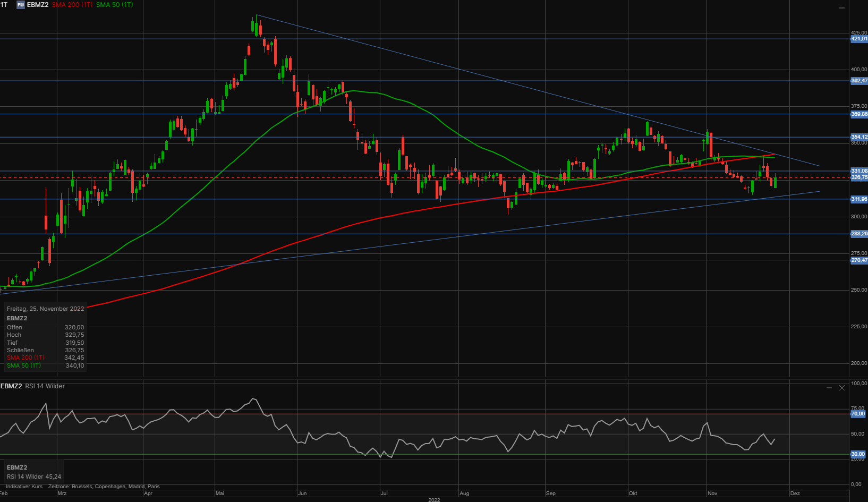This screenshot has width=868, height=502.
Task: Click the current price tag 326,75
Action: (859, 177)
